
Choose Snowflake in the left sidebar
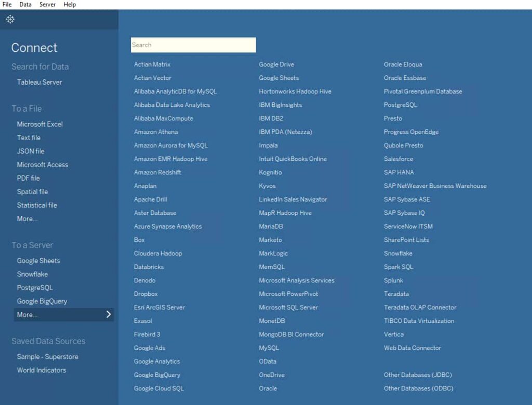click(32, 274)
